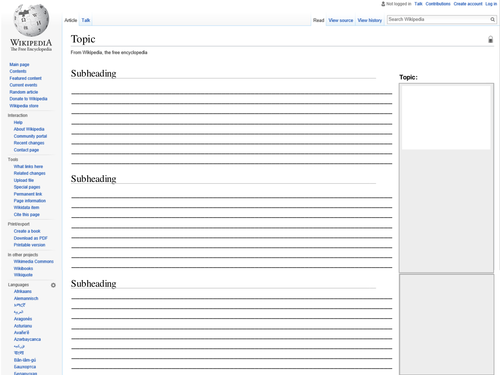
Task: Click the Wikipedia wordmark text
Action: pyautogui.click(x=31, y=43)
